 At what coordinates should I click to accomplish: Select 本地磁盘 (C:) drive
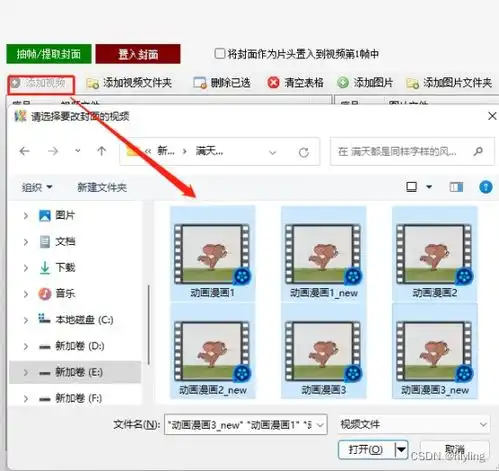[84, 320]
